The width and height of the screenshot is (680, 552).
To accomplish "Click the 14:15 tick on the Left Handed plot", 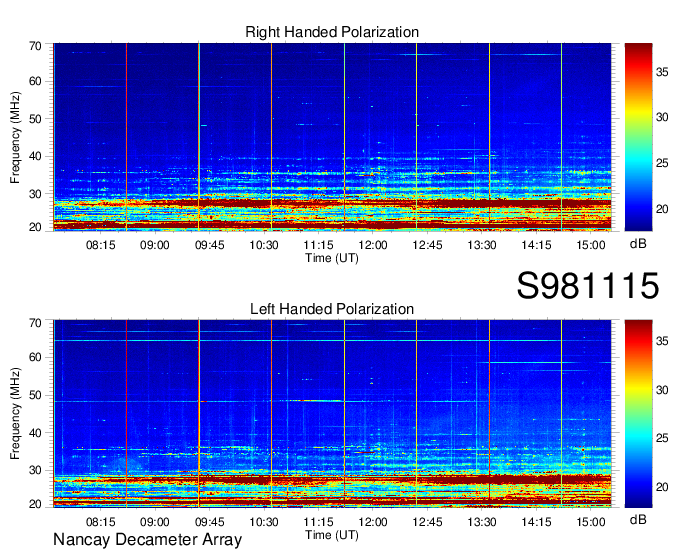I will [536, 522].
